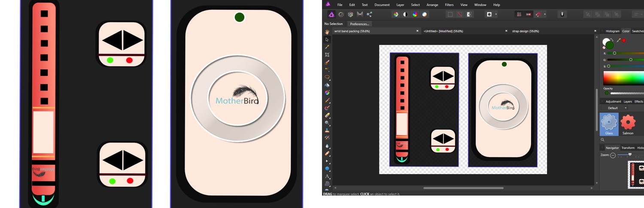644x208 pixels.
Task: Open the Help menu
Action: pos(496,5)
